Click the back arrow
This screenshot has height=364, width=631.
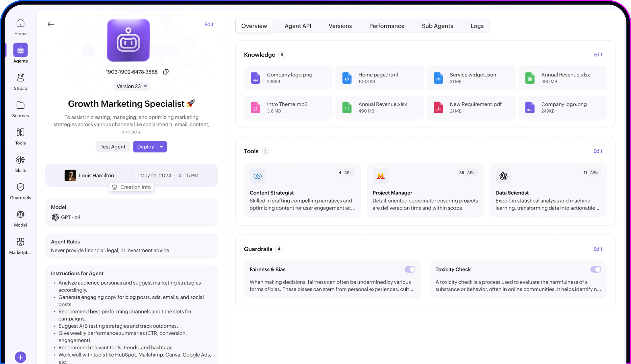(51, 24)
